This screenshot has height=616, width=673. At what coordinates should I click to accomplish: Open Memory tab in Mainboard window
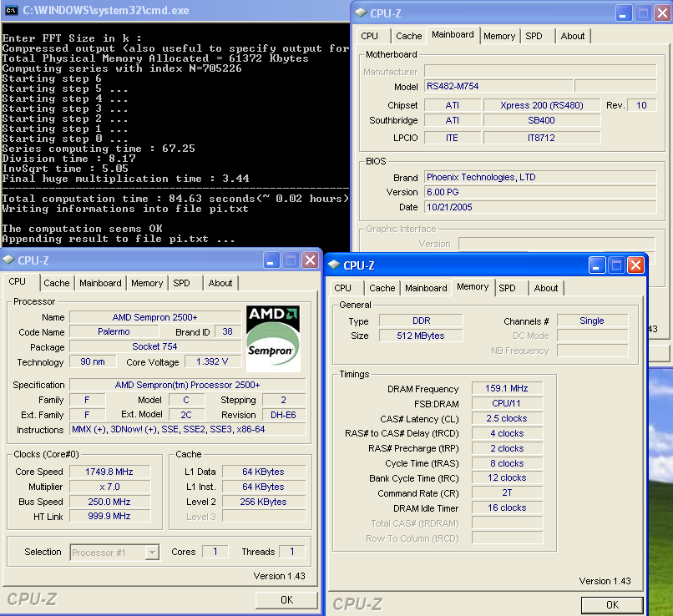(x=499, y=36)
